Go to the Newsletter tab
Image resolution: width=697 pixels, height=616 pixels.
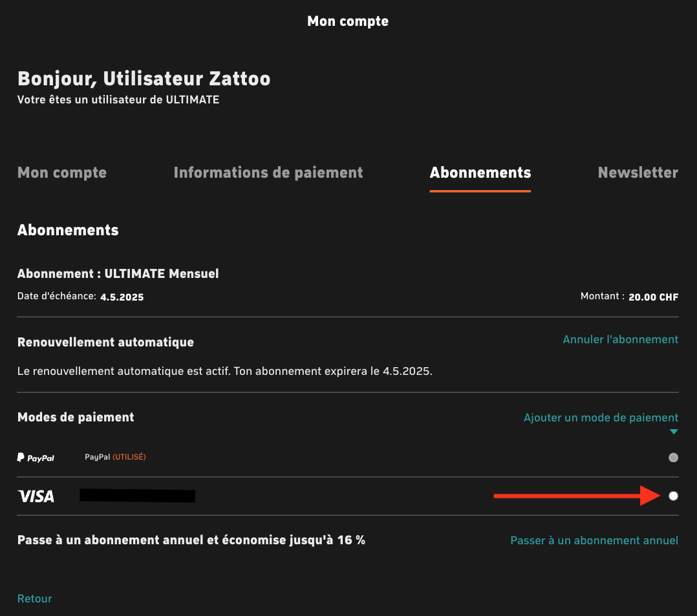click(638, 173)
